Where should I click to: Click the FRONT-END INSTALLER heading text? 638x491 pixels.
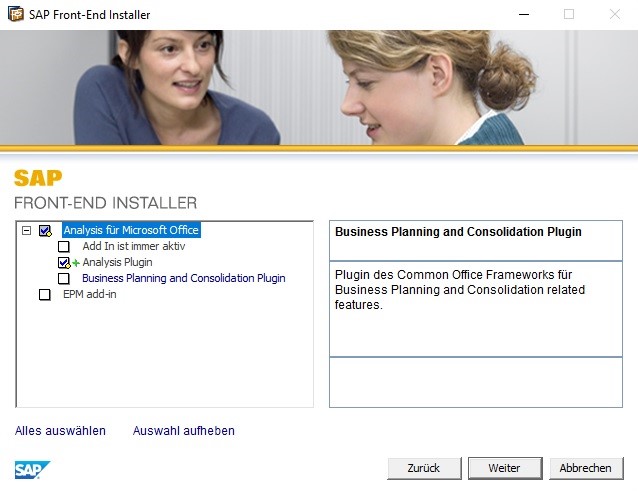105,203
